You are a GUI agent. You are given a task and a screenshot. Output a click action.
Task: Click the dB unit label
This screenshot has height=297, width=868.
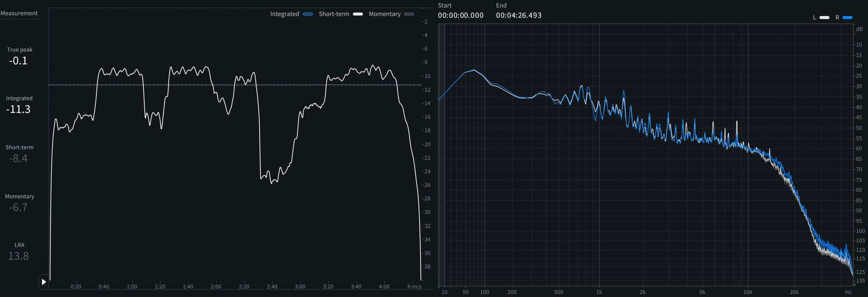[x=859, y=29]
